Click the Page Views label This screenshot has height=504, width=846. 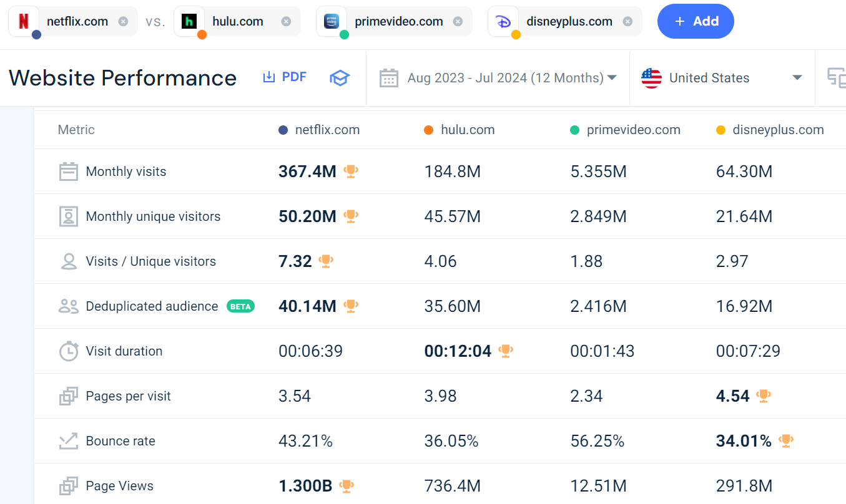tap(119, 486)
